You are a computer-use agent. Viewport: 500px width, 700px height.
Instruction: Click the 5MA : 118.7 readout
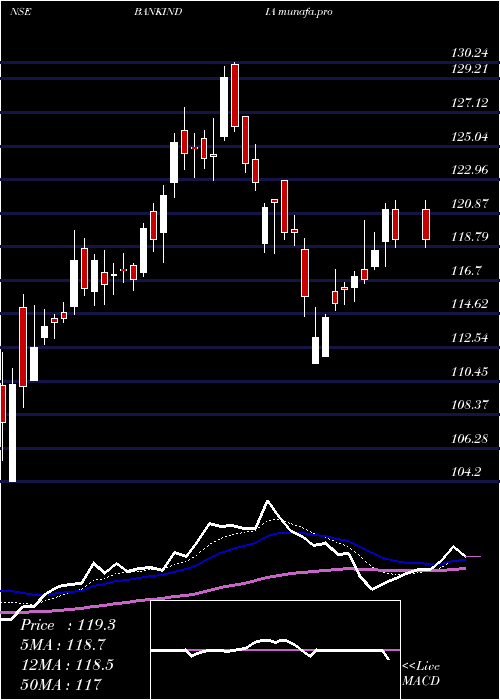63,645
